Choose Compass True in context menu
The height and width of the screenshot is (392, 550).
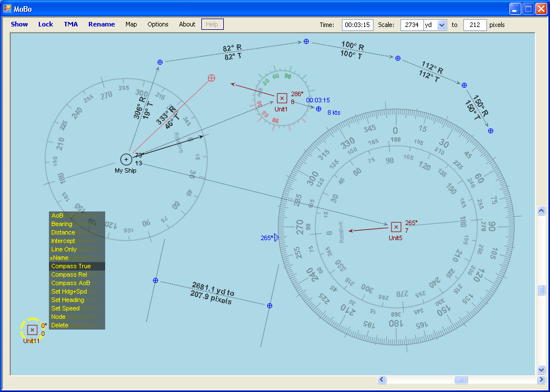pos(71,266)
